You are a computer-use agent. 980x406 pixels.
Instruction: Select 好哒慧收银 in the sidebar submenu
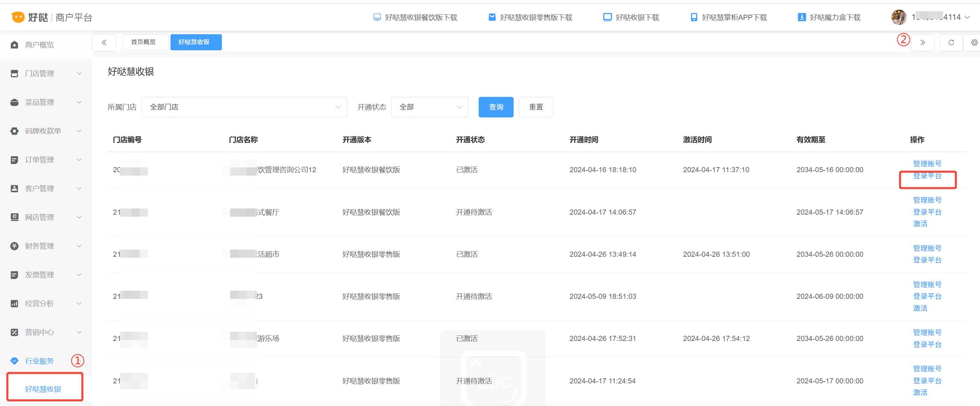click(43, 389)
